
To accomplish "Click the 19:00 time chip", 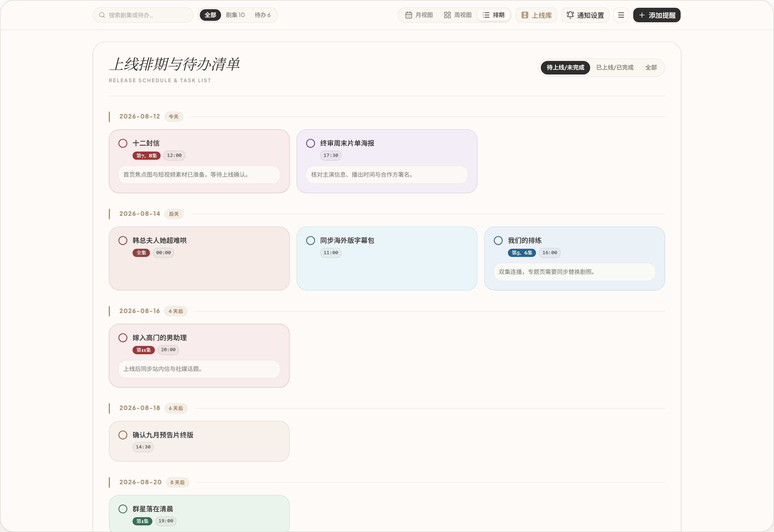I will coord(166,521).
